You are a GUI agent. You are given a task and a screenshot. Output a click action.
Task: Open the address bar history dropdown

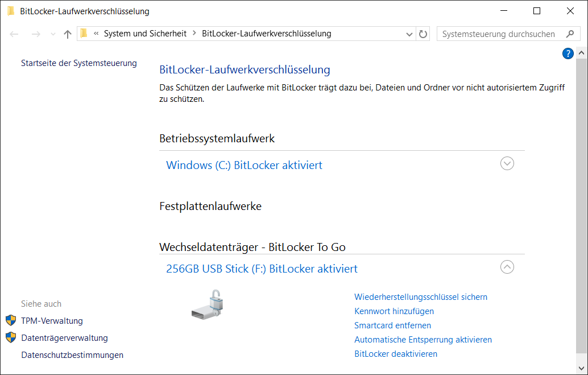(409, 34)
